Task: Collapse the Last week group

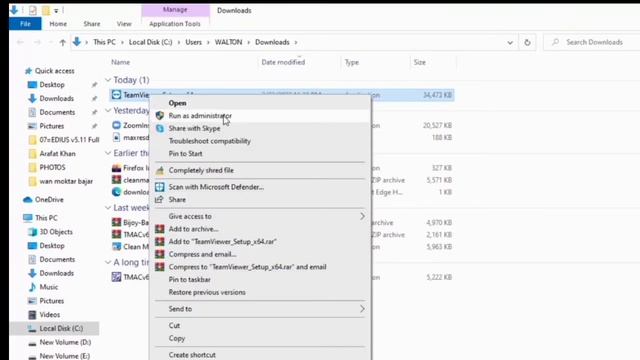Action: (108, 208)
